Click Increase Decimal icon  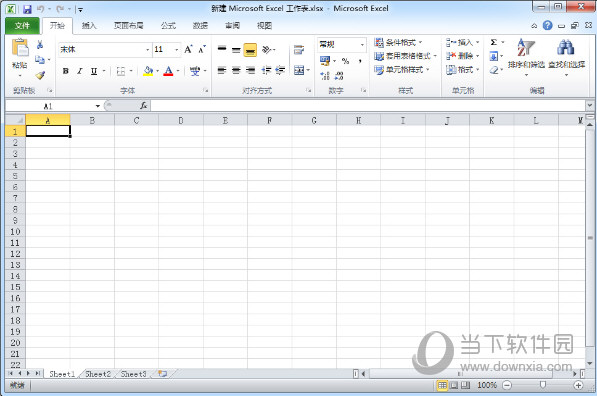tap(325, 75)
